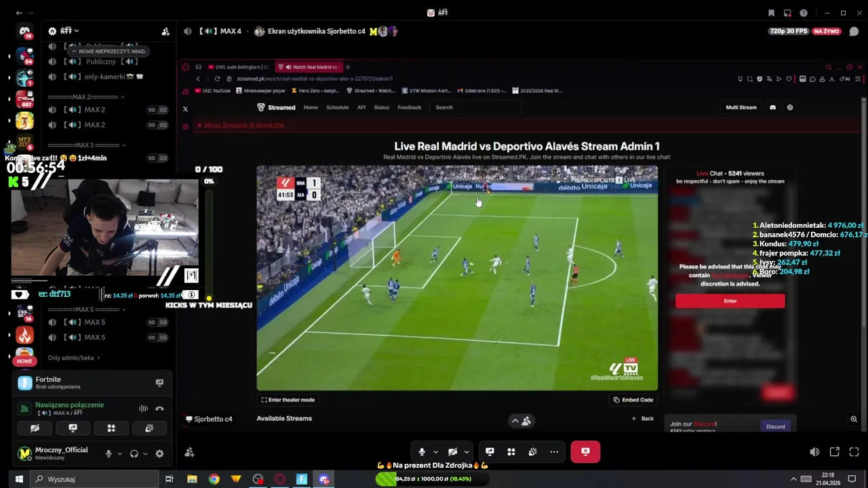
Task: Mute microphone next to Mroczny_Official
Action: tap(108, 454)
